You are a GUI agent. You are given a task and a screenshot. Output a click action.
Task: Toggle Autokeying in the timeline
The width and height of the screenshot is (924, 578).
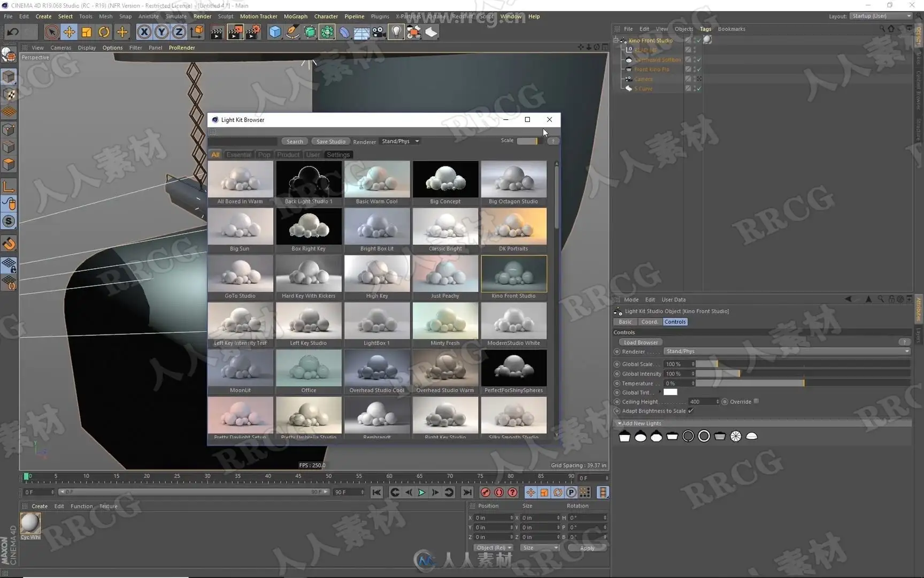point(499,492)
